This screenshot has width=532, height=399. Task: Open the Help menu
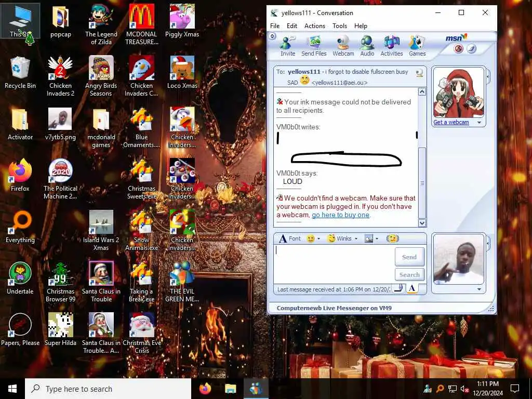tap(361, 26)
